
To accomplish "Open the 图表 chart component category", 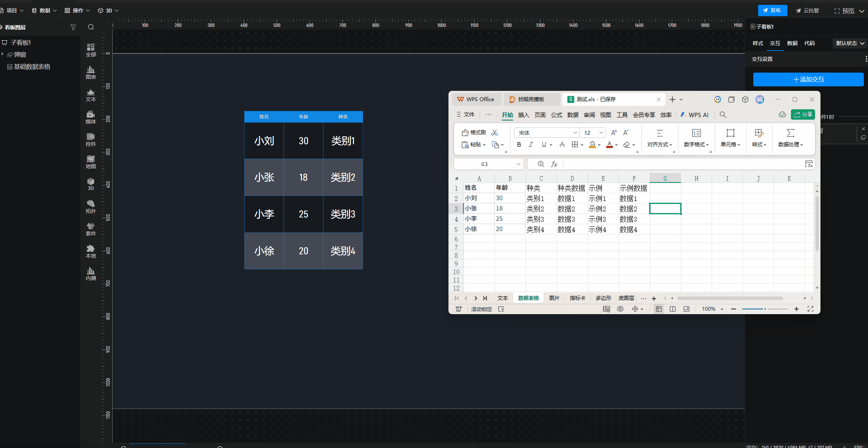I will click(91, 72).
